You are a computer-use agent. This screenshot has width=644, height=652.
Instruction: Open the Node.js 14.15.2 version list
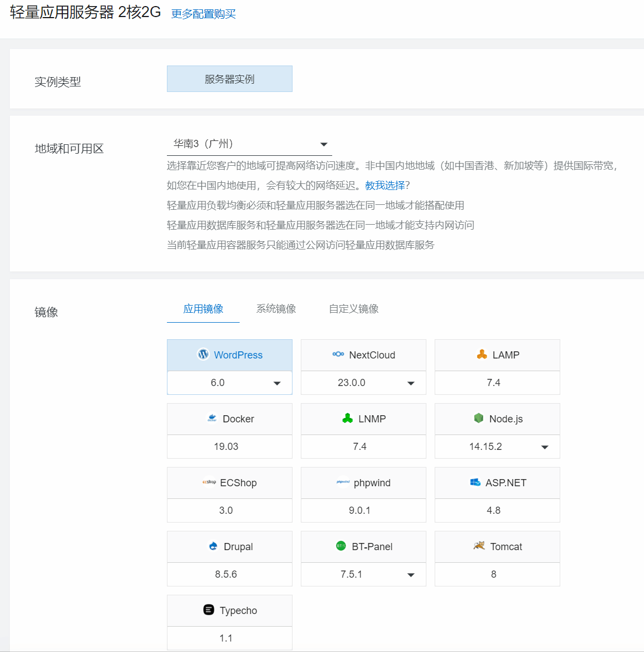coord(545,447)
